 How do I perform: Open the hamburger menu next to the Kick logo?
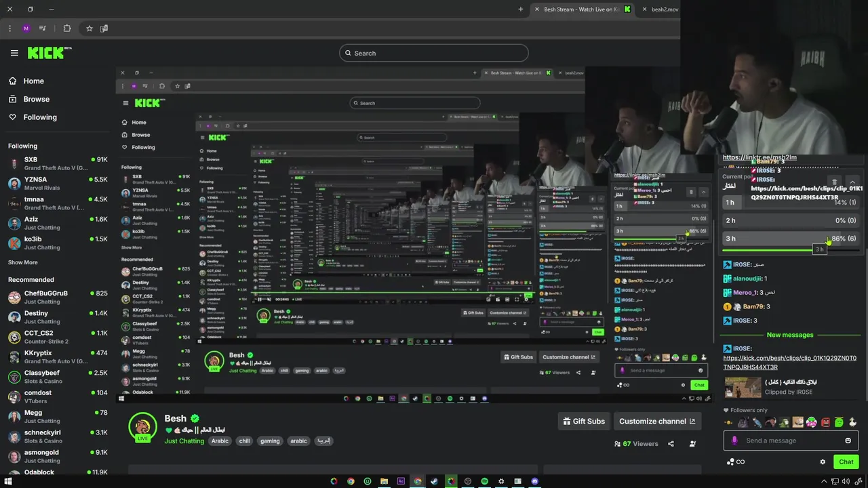[14, 53]
